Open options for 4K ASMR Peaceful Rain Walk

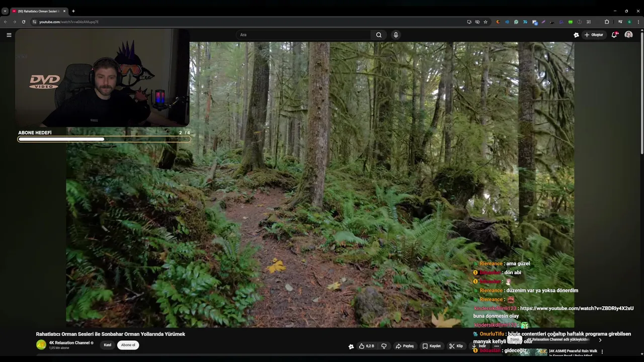602,352
